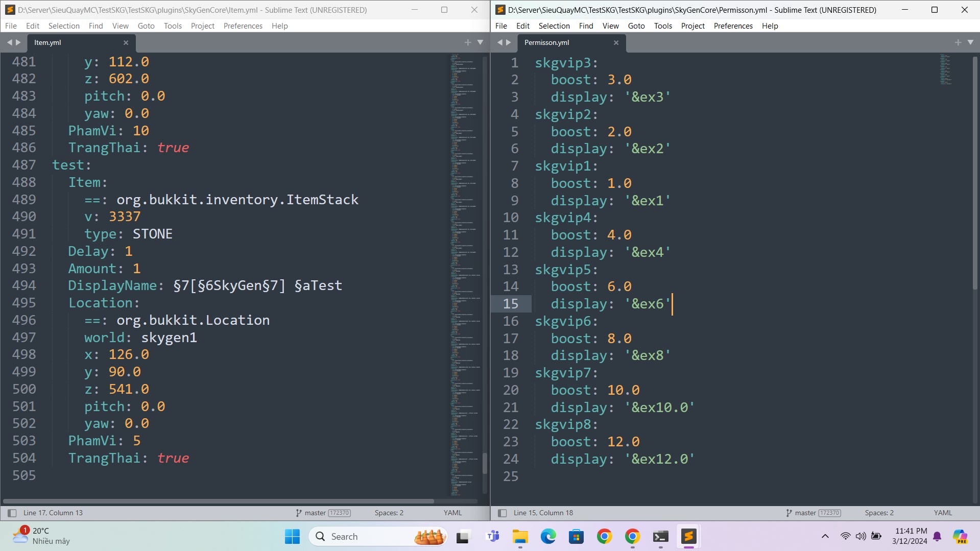Open the Edit menu in Permisson.yml window

(x=523, y=26)
